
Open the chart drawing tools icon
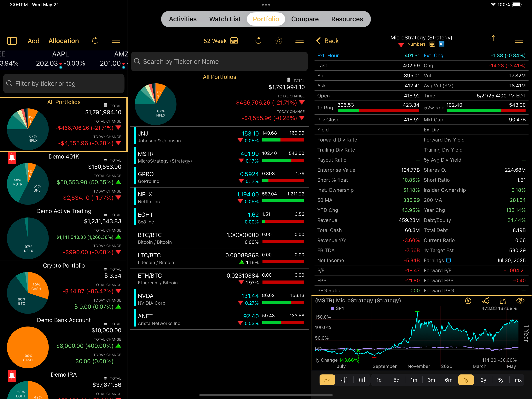click(486, 301)
